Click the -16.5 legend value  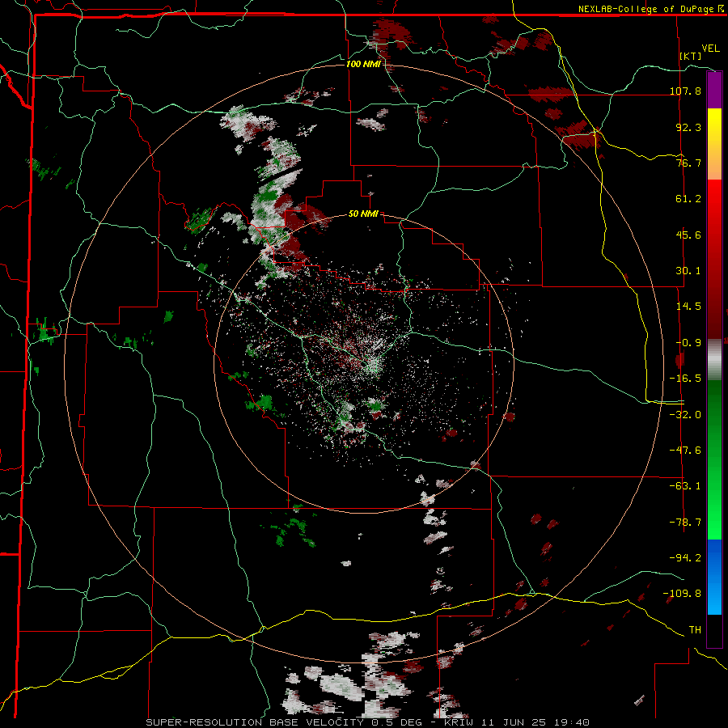tap(685, 379)
